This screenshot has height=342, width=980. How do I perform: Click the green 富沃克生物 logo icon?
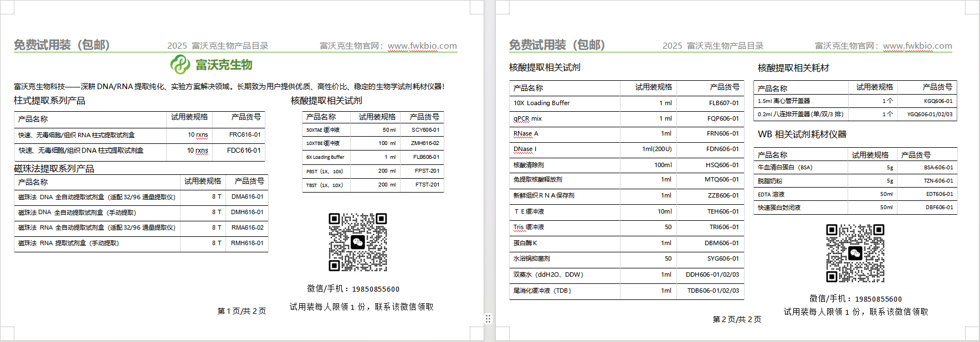point(180,65)
